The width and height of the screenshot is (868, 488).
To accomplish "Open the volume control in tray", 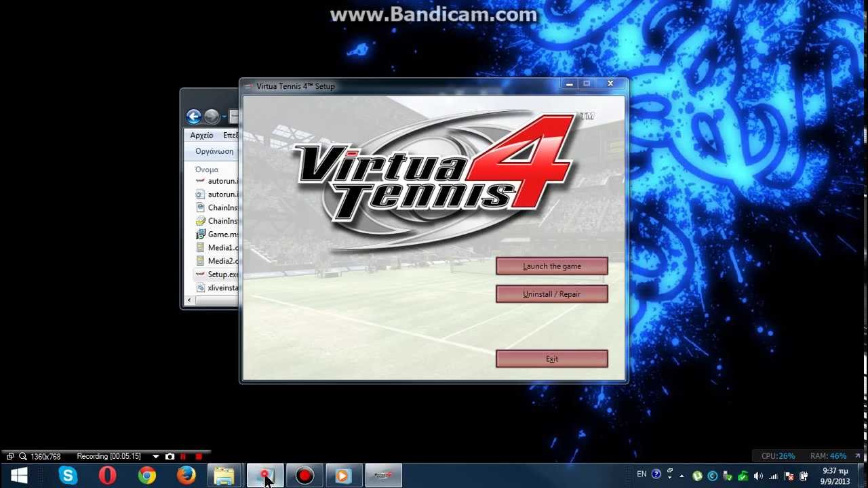I will click(x=758, y=476).
